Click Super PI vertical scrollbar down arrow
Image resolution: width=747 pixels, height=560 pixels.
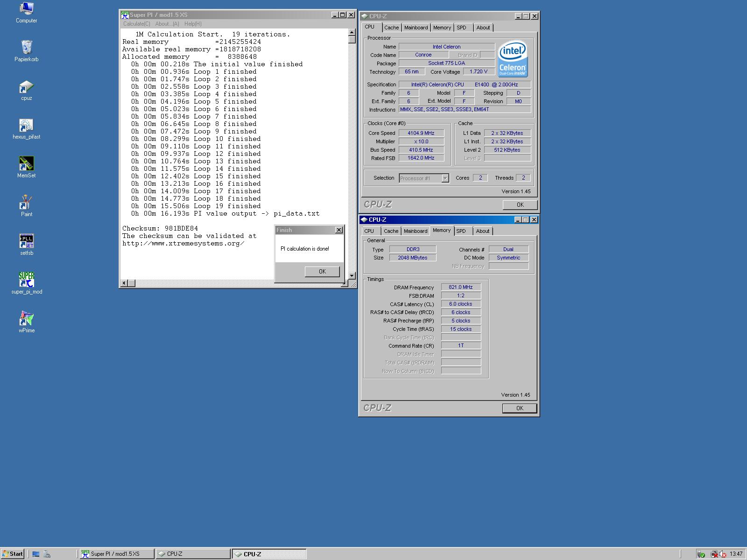pyautogui.click(x=352, y=276)
